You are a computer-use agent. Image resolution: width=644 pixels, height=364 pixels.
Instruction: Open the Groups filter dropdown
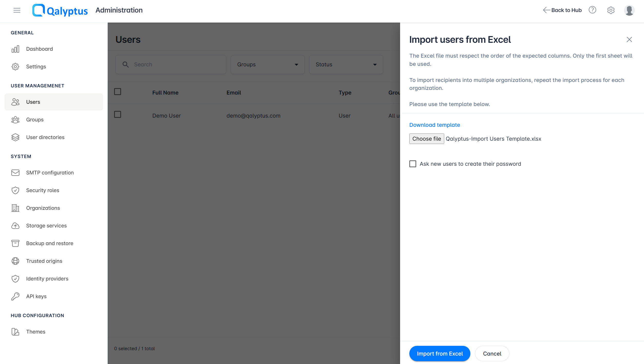267,64
